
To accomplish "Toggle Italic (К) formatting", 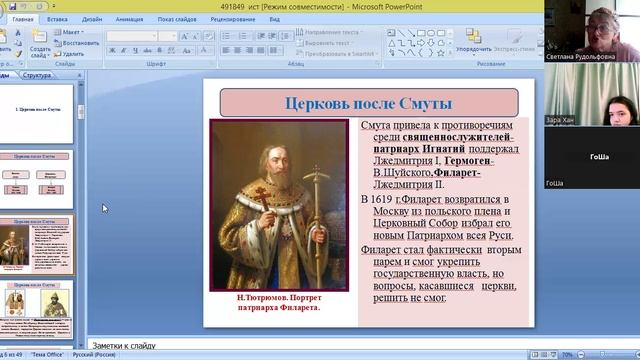I will pos(124,50).
